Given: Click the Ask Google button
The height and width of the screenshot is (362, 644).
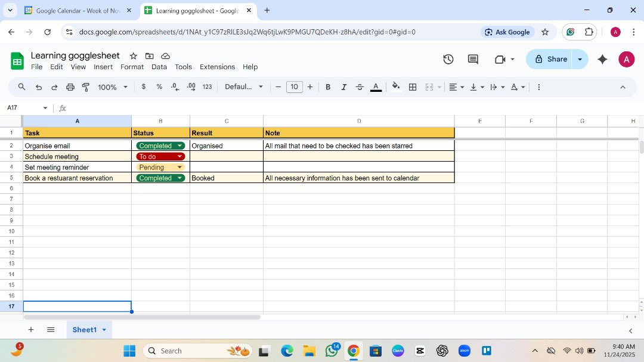Looking at the screenshot, I should coord(507,32).
